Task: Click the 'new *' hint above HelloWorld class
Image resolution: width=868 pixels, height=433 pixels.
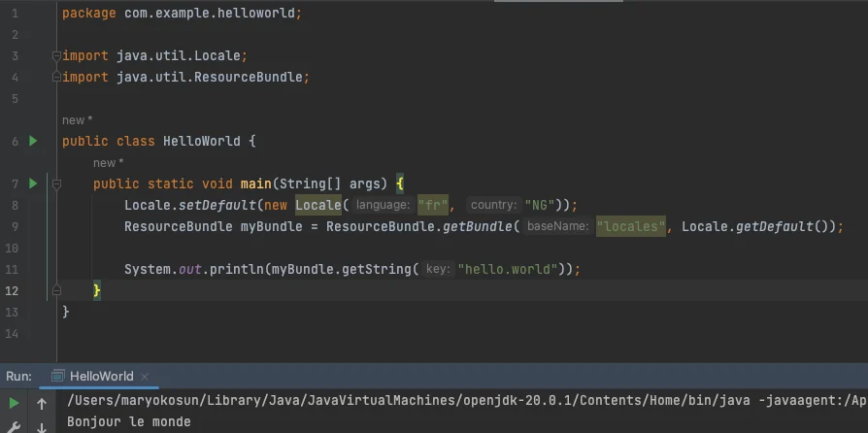Action: click(x=77, y=120)
